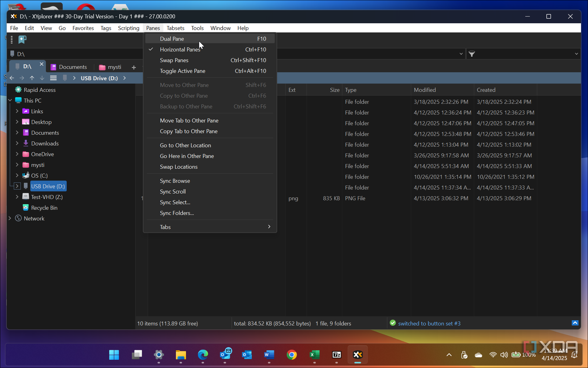Expand the OneDrive tree node
588x368 pixels.
coord(17,154)
